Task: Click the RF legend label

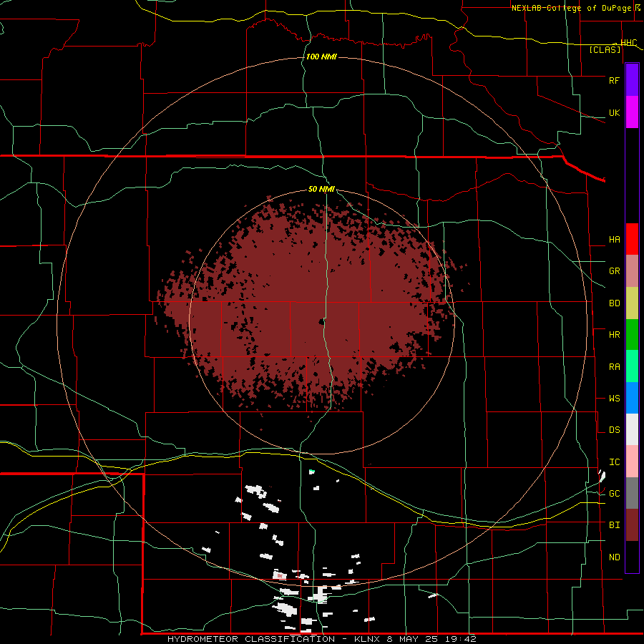Action: click(x=614, y=80)
